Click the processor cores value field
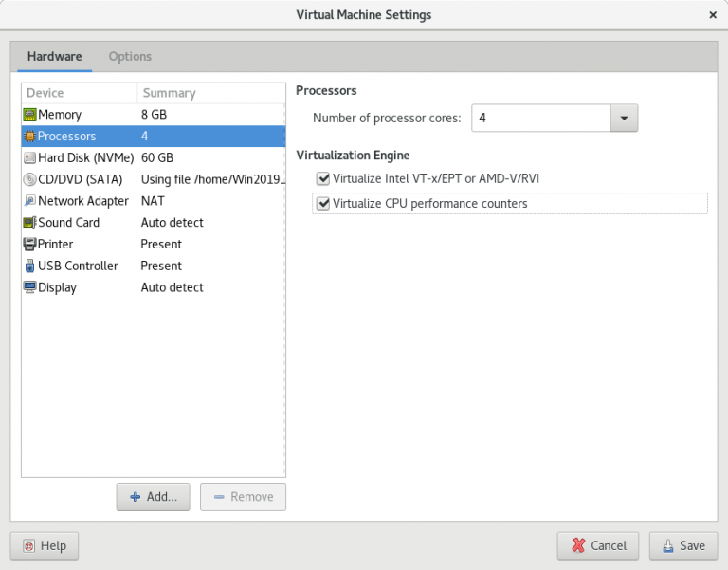This screenshot has height=570, width=728. 541,118
